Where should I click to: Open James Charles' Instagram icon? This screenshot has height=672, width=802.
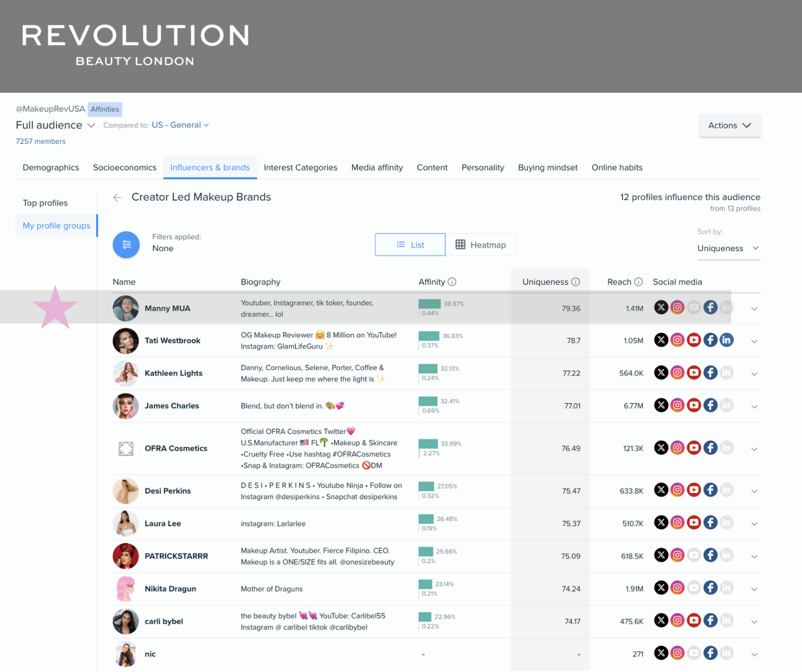click(677, 405)
